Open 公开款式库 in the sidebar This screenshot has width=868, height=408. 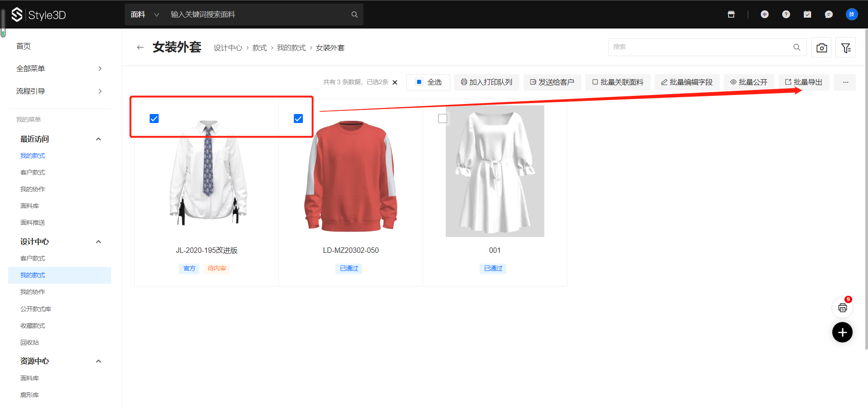(36, 309)
